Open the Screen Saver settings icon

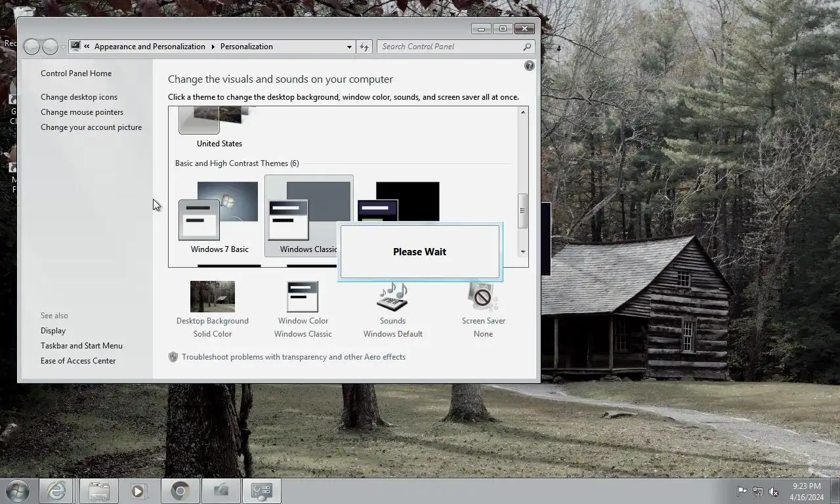[x=483, y=297]
